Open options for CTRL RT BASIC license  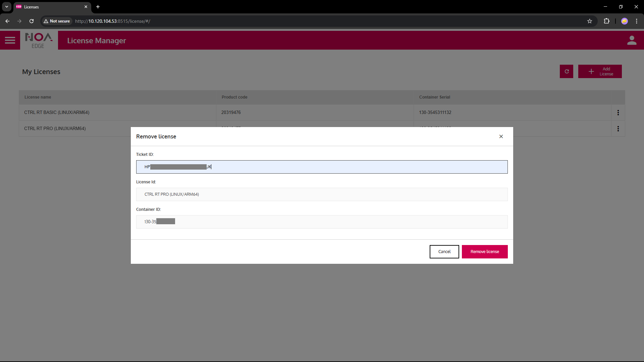click(x=618, y=113)
